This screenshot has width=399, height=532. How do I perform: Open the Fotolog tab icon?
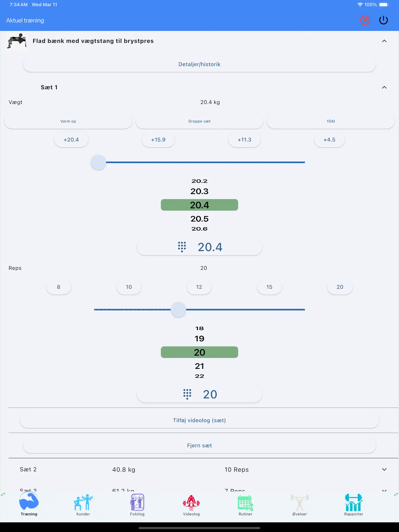(x=137, y=503)
